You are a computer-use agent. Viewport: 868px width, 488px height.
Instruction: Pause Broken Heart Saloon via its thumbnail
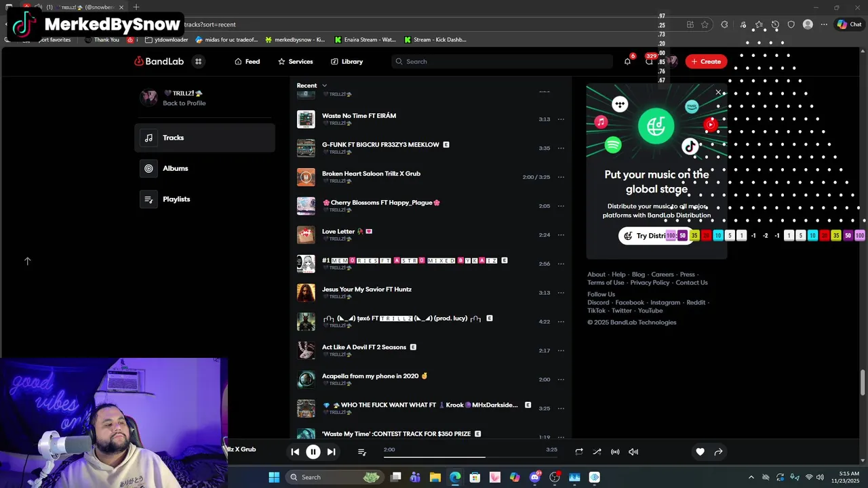point(306,178)
